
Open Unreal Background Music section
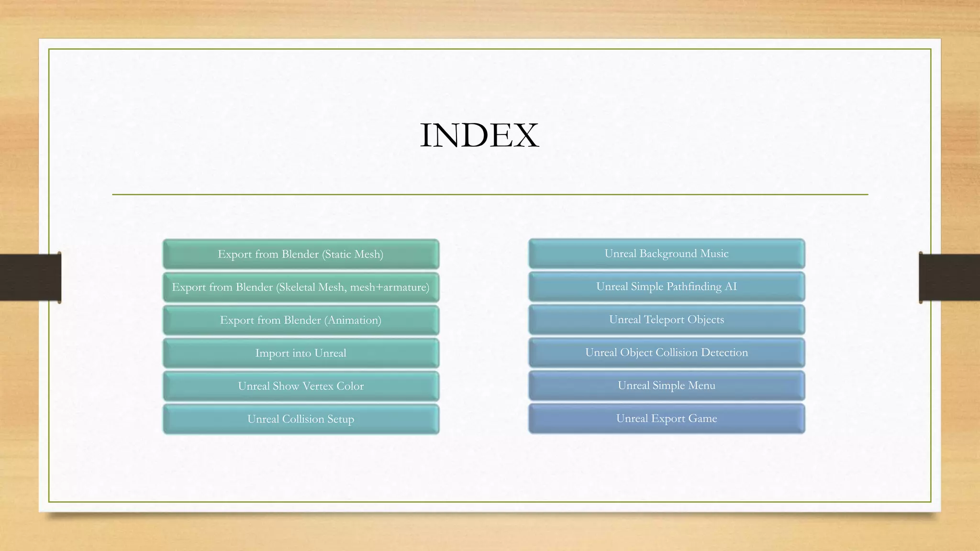click(x=666, y=253)
